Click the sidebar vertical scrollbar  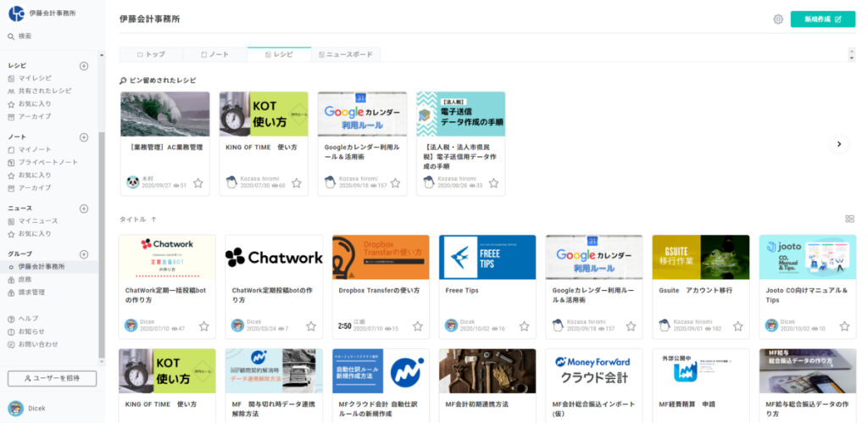[x=102, y=247]
